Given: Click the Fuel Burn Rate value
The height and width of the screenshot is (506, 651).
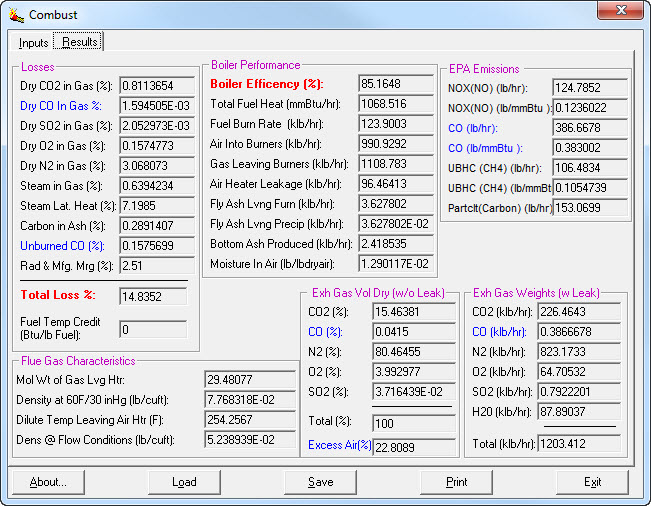Looking at the screenshot, I should tap(396, 124).
